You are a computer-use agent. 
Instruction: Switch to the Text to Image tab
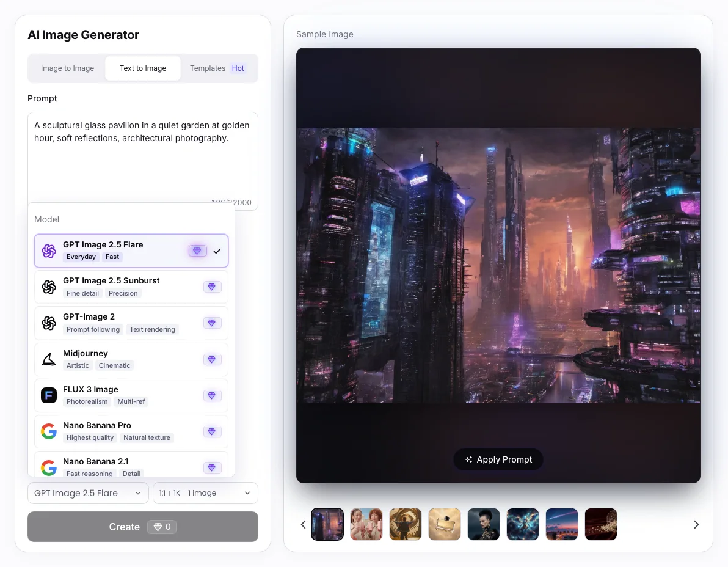click(143, 68)
